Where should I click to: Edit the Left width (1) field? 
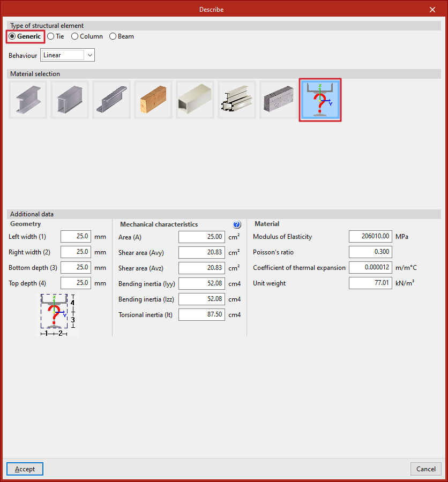pyautogui.click(x=76, y=236)
